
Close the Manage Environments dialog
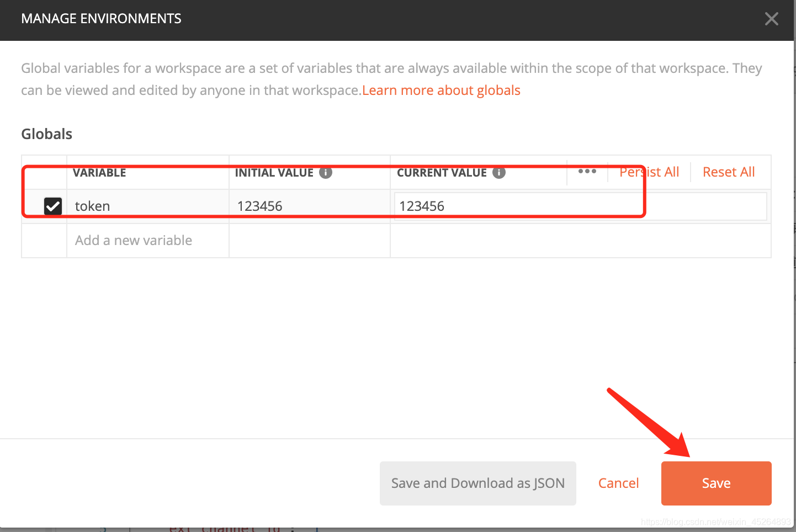tap(771, 19)
